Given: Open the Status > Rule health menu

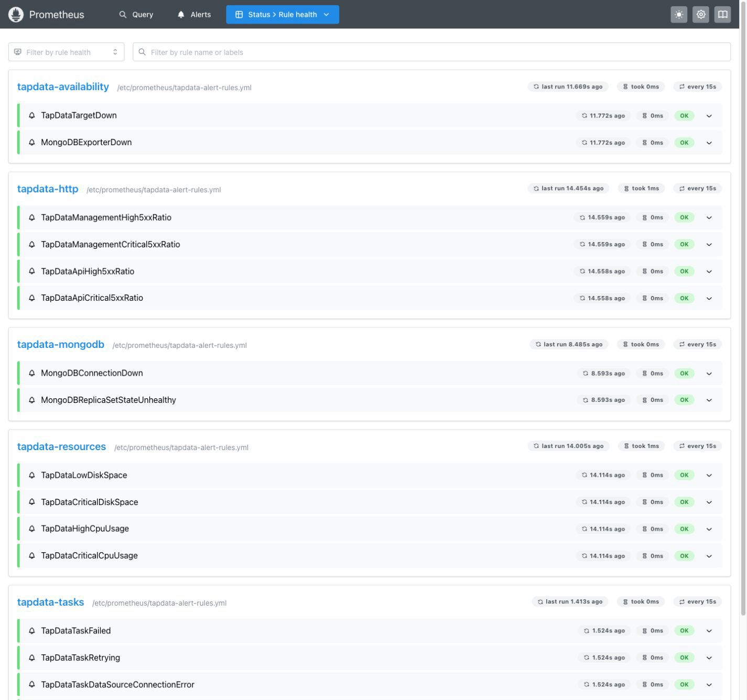Looking at the screenshot, I should coord(283,15).
